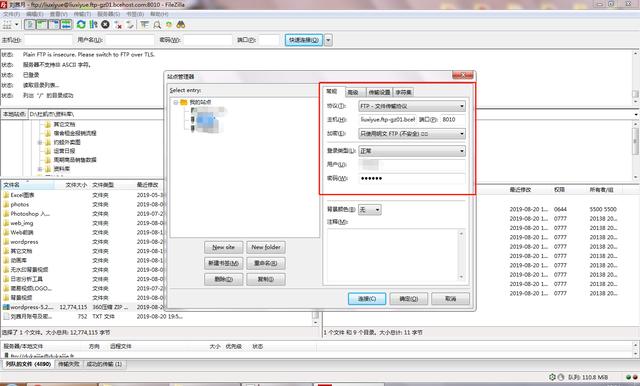Click the password field in Site Manager
640x386 pixels.
(412, 178)
